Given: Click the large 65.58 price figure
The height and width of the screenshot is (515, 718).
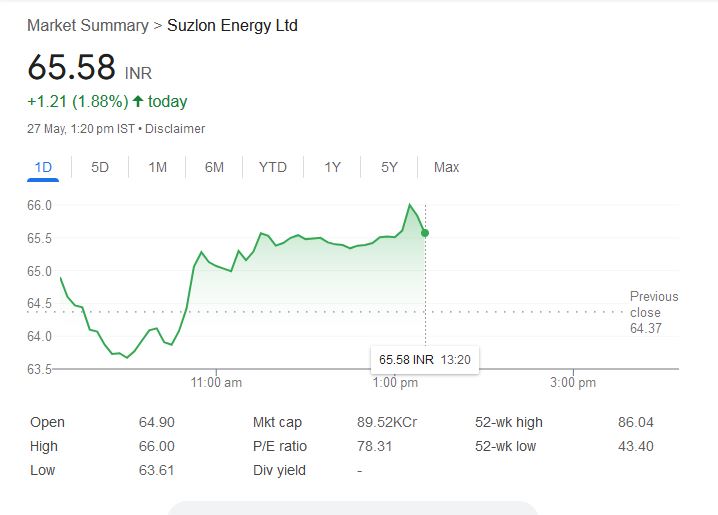Looking at the screenshot, I should coord(71,67).
